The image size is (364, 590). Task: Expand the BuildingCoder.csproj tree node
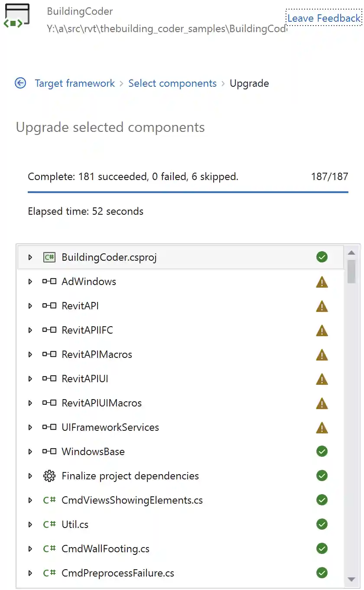click(29, 257)
